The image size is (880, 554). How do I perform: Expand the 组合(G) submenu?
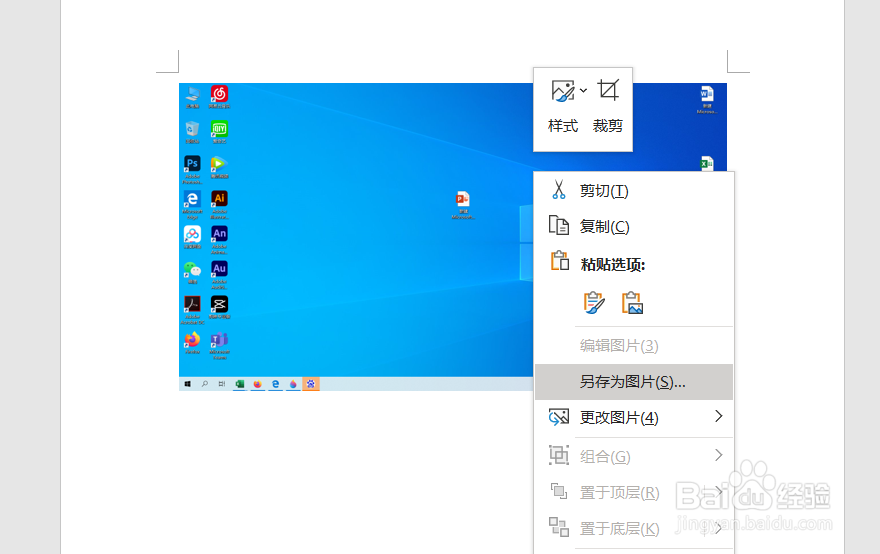pos(634,456)
